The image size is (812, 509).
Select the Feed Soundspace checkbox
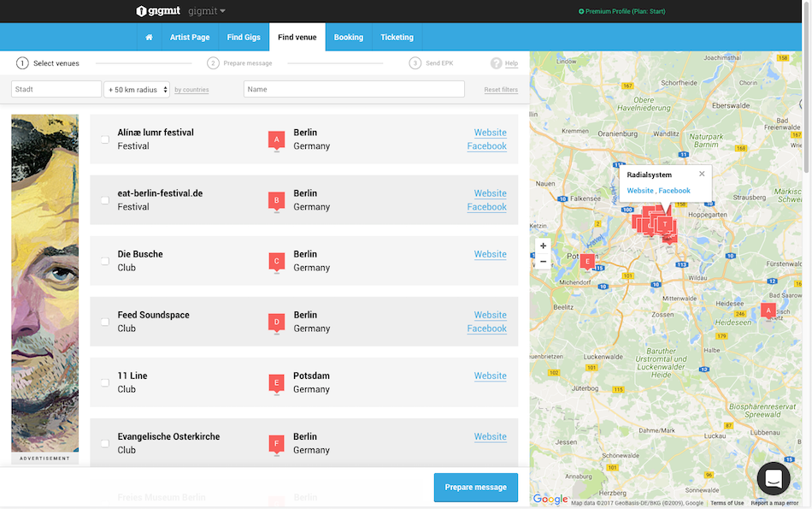tap(105, 322)
